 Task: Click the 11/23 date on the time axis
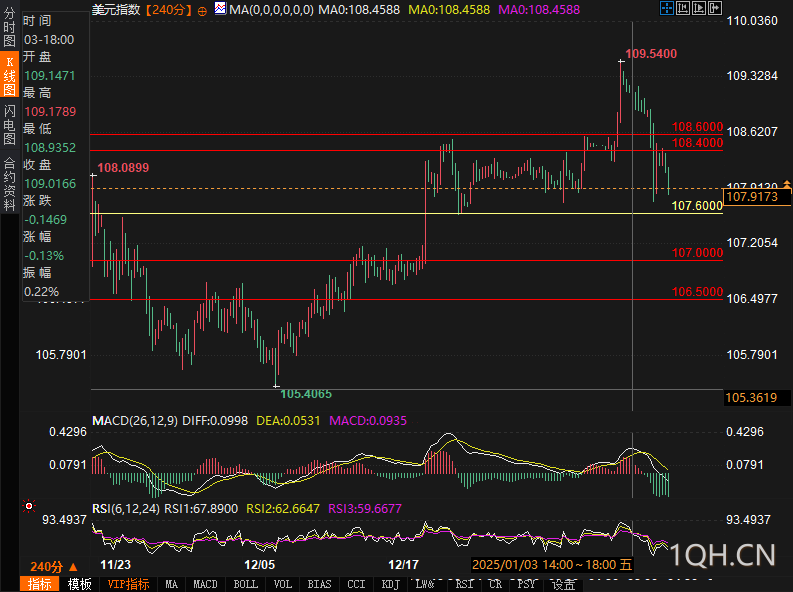[x=115, y=565]
